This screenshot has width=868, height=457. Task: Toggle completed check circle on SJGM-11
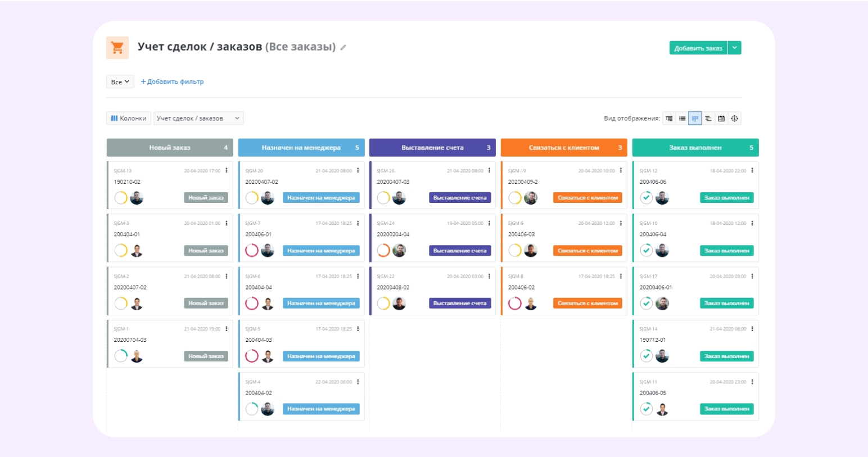[x=647, y=409]
